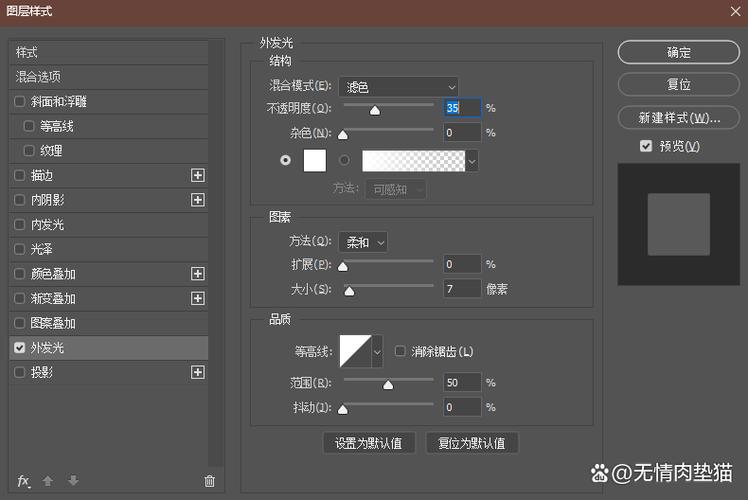This screenshot has height=500, width=748.
Task: Move effect down with down arrow
Action: point(73,480)
